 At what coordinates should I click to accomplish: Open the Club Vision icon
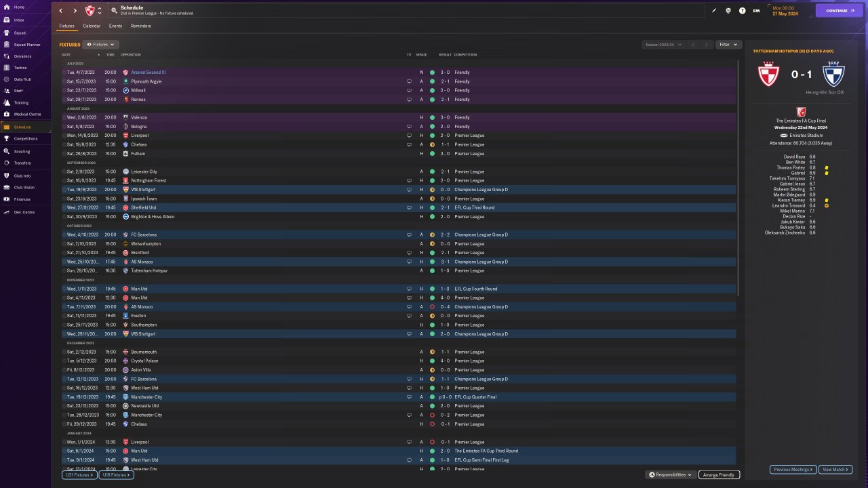pyautogui.click(x=6, y=187)
